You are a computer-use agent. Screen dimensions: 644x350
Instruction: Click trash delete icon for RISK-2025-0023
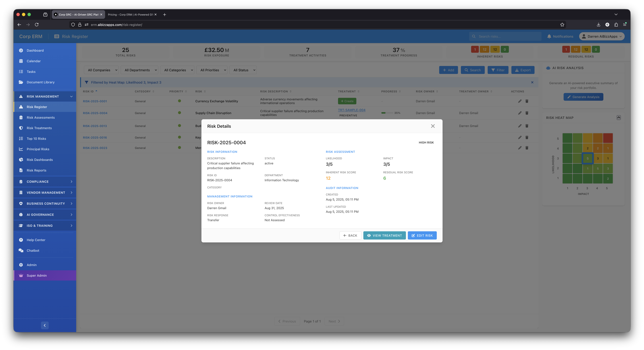(x=527, y=148)
